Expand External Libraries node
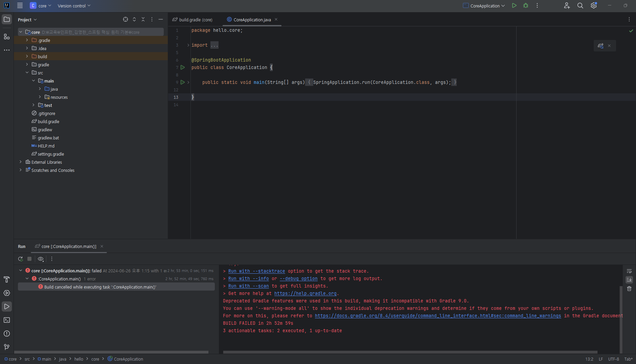This screenshot has width=636, height=364. (21, 162)
